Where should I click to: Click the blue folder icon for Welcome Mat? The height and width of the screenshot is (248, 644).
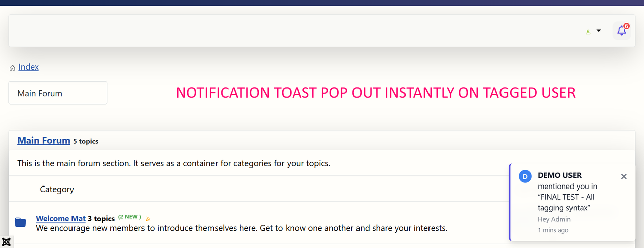[20, 222]
